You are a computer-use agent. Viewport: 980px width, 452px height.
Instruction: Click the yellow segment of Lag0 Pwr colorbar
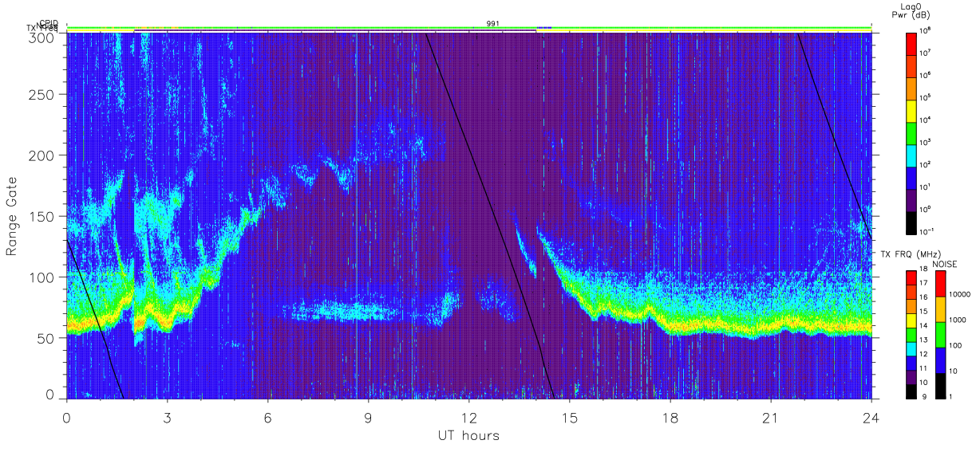[x=911, y=109]
